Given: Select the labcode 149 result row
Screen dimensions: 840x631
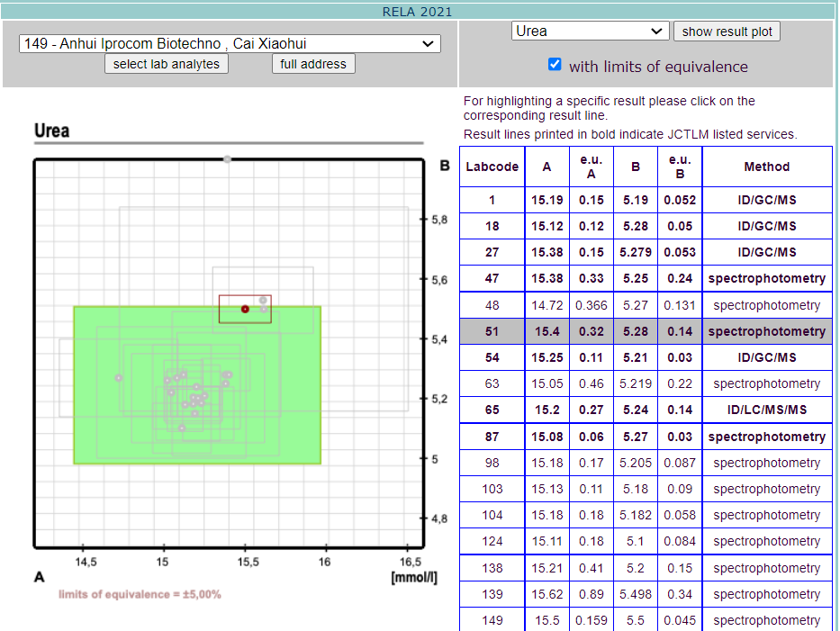Looking at the screenshot, I should [x=646, y=620].
